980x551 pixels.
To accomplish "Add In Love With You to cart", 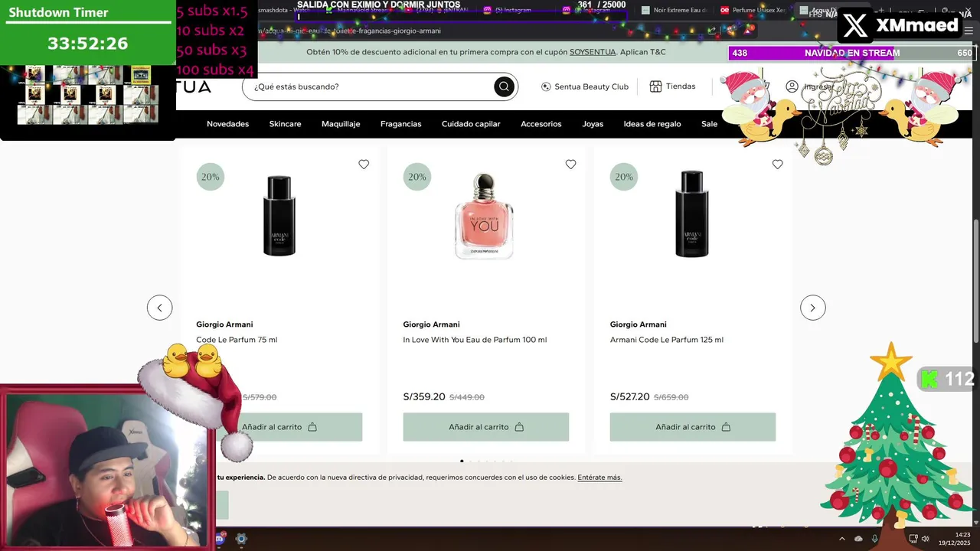I will 486,427.
